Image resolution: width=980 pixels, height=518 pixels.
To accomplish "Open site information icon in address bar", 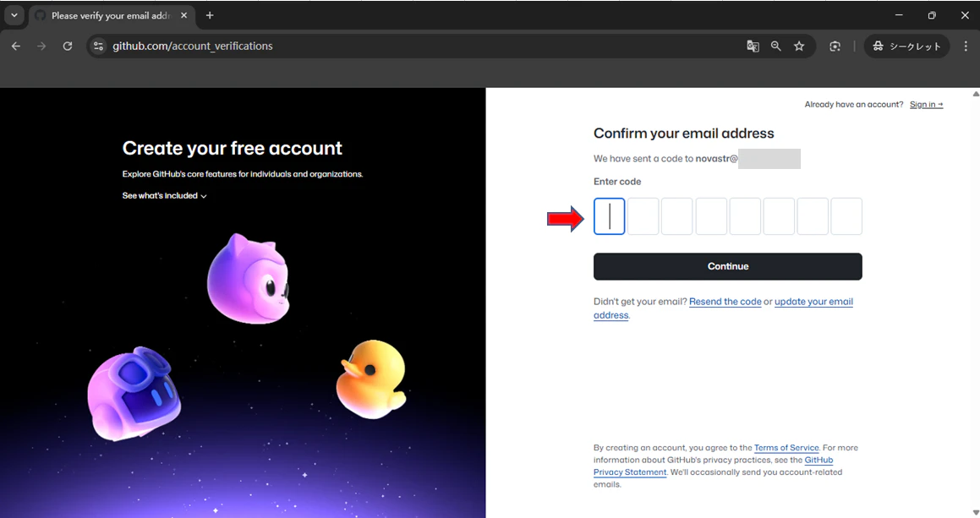I will coord(98,46).
